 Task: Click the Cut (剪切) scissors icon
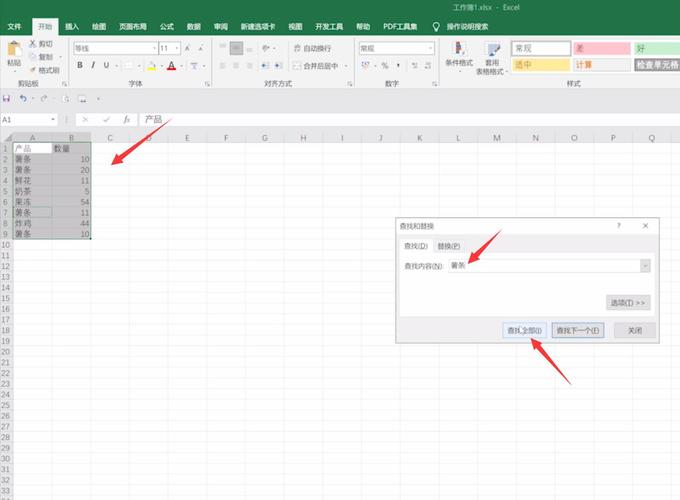pyautogui.click(x=33, y=44)
